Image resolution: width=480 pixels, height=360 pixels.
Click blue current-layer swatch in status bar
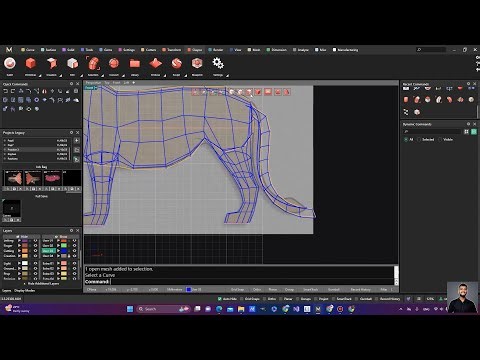click(x=189, y=289)
